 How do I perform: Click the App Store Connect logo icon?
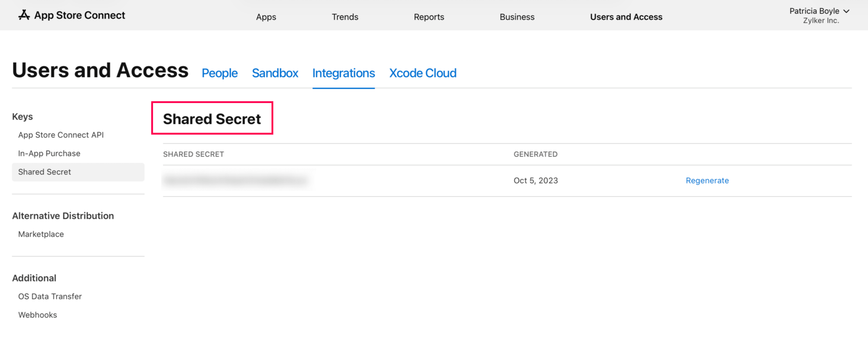[24, 15]
